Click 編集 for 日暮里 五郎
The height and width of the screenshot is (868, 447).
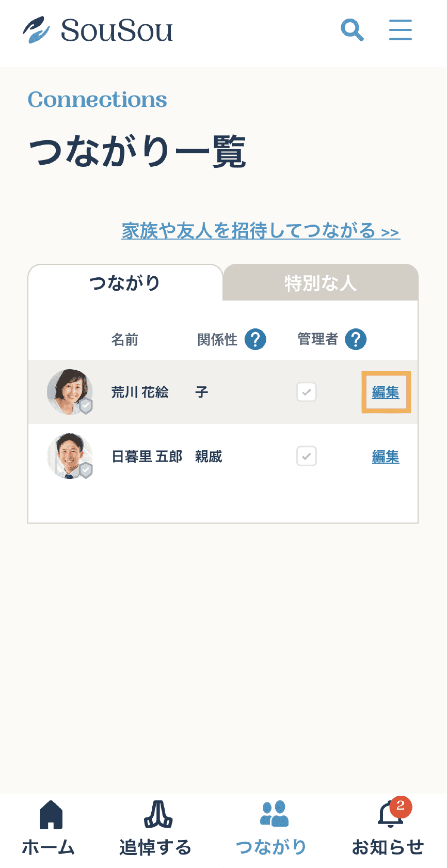tap(386, 457)
